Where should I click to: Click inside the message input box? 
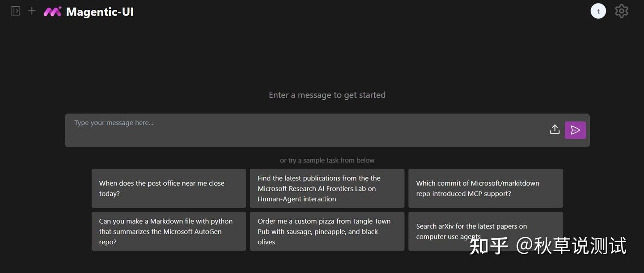pos(268,130)
